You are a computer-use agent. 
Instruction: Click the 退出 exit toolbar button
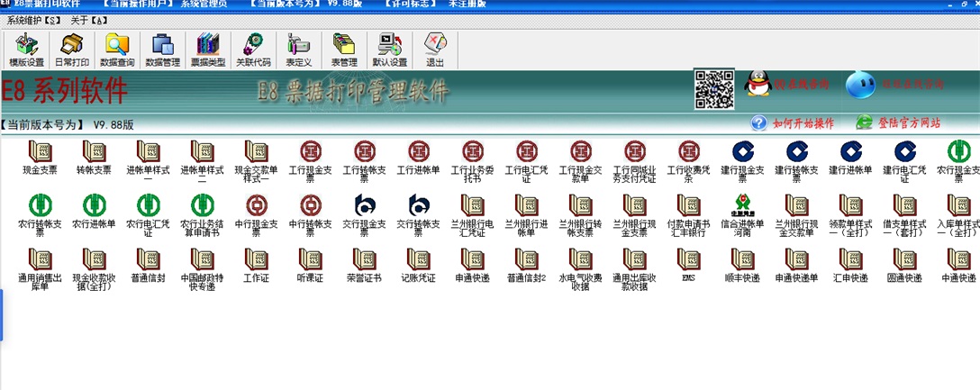[x=435, y=50]
